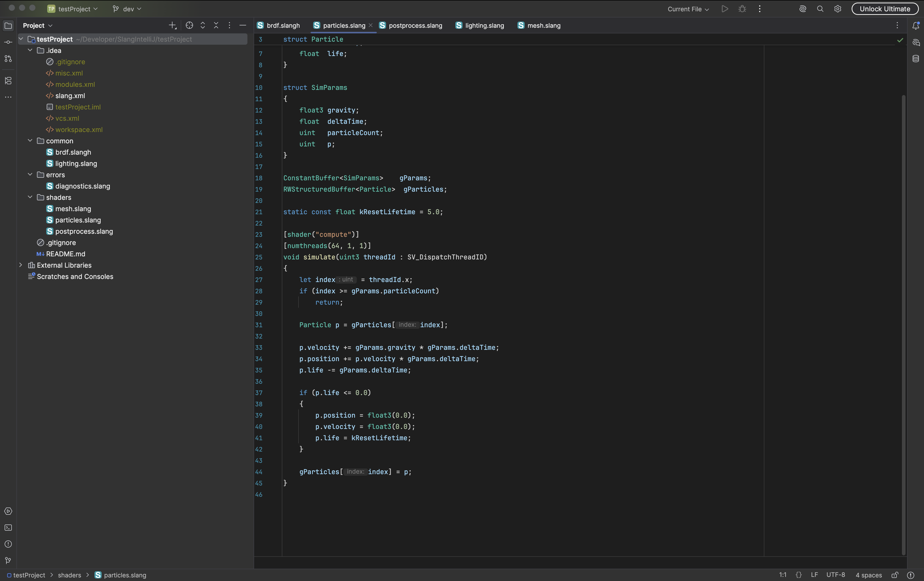
Task: Click Collapse All in Project panel
Action: pyautogui.click(x=216, y=25)
